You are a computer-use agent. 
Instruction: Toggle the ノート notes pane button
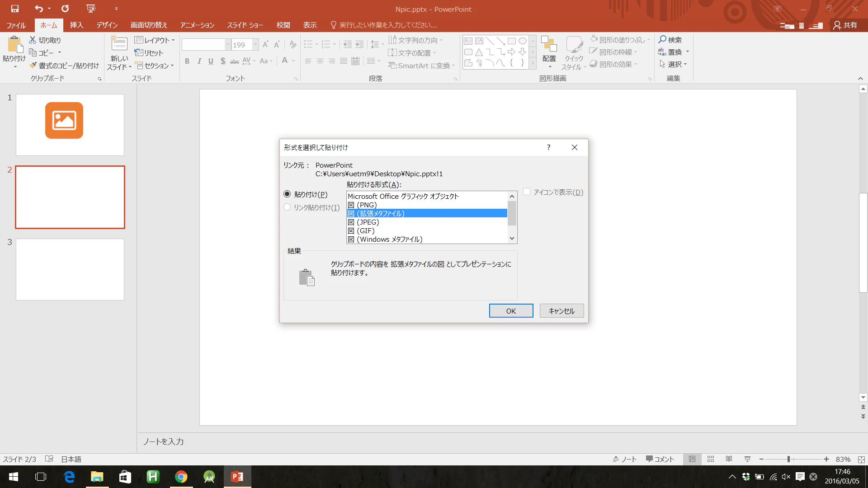point(625,459)
